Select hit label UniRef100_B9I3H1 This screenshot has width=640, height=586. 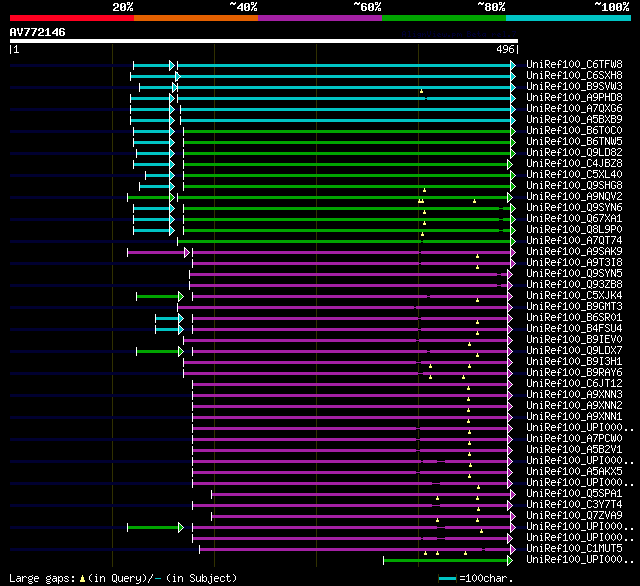tap(574, 362)
